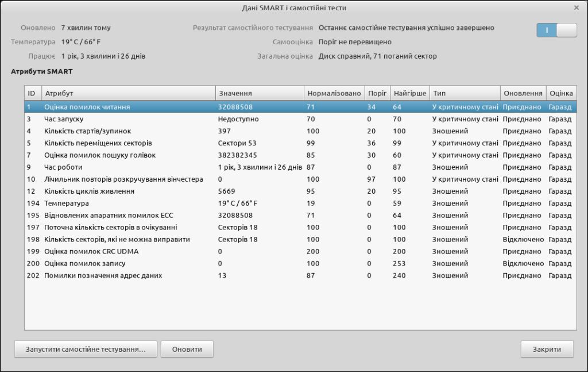
Task: Click Недоступно value in Час запуску row
Action: [x=238, y=119]
